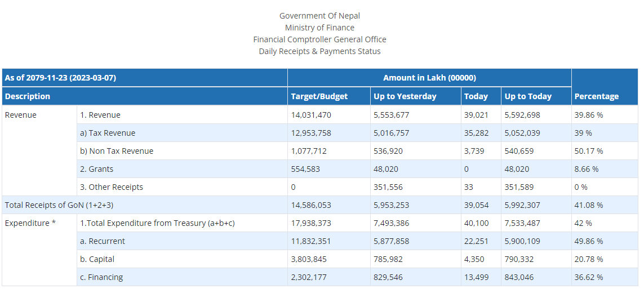Screen dimensions: 644x289
Task: Select the 'a. Recurrent' expenditure row
Action: (x=103, y=241)
